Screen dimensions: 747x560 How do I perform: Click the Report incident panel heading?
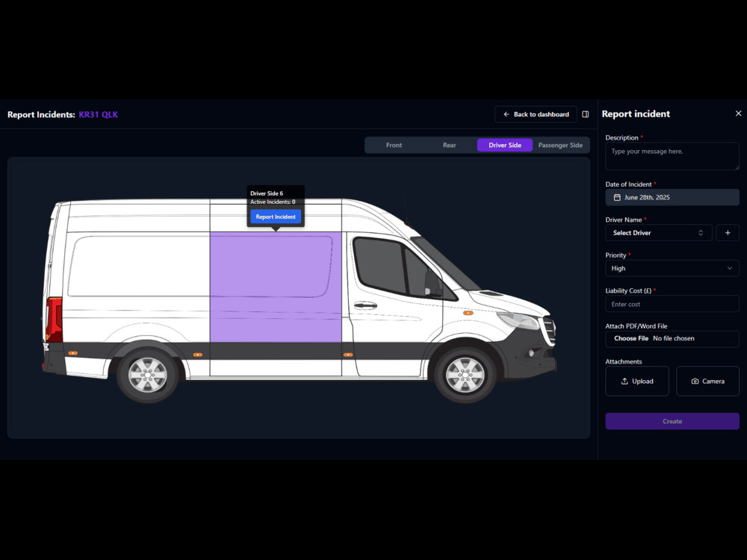pyautogui.click(x=636, y=113)
